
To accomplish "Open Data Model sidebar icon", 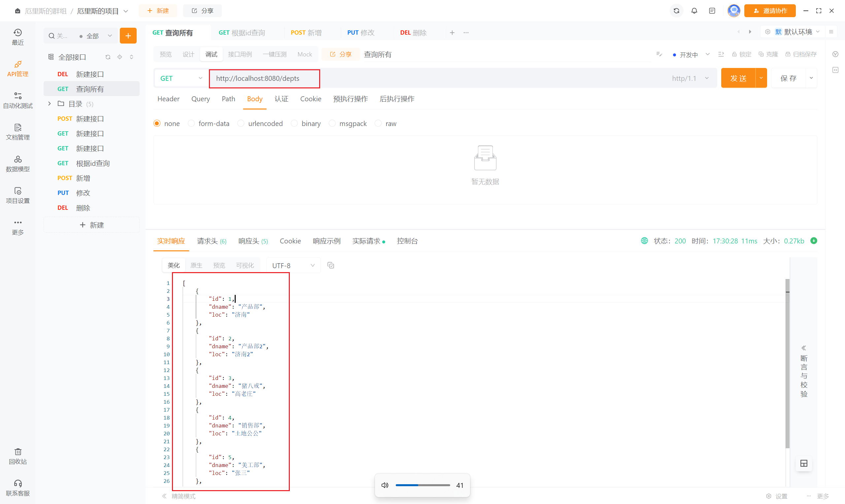I will tap(18, 163).
